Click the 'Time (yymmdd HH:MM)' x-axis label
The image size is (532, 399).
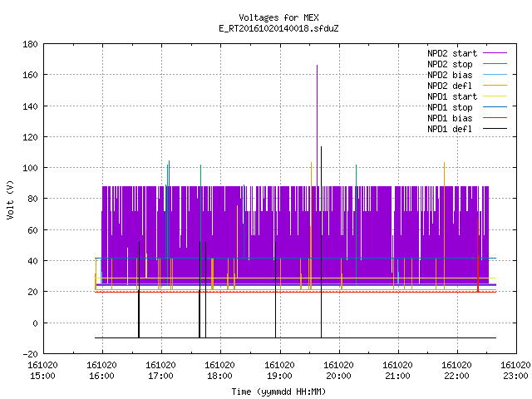(x=278, y=392)
